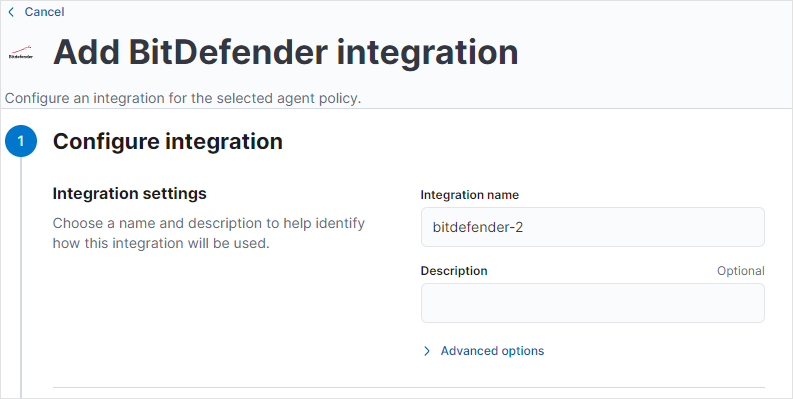The width and height of the screenshot is (793, 399).
Task: Click the BitDefender logo icon
Action: click(21, 52)
